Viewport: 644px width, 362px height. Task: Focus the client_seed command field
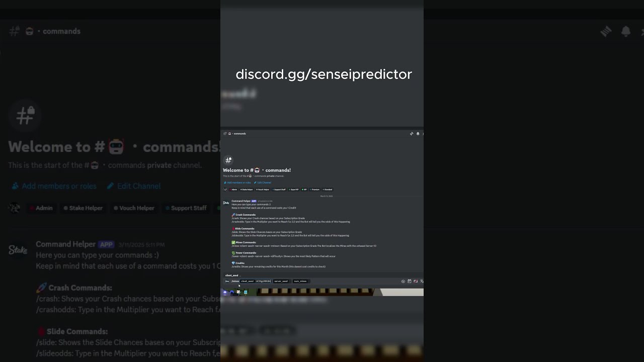[256, 281]
